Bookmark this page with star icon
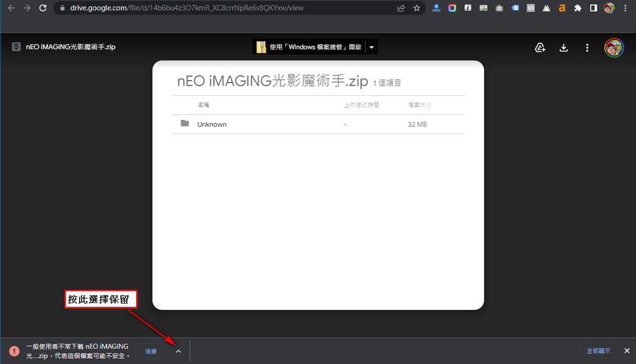This screenshot has width=636, height=364. click(417, 8)
